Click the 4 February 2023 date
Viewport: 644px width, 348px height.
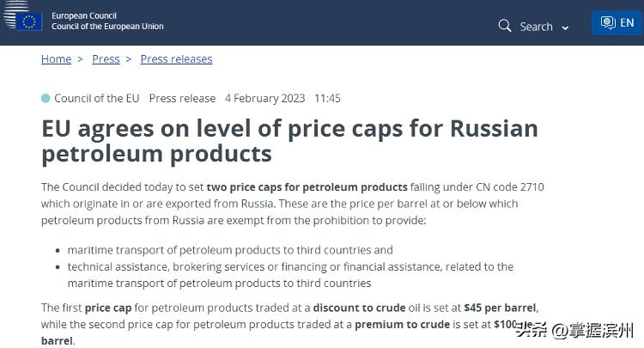click(x=264, y=98)
